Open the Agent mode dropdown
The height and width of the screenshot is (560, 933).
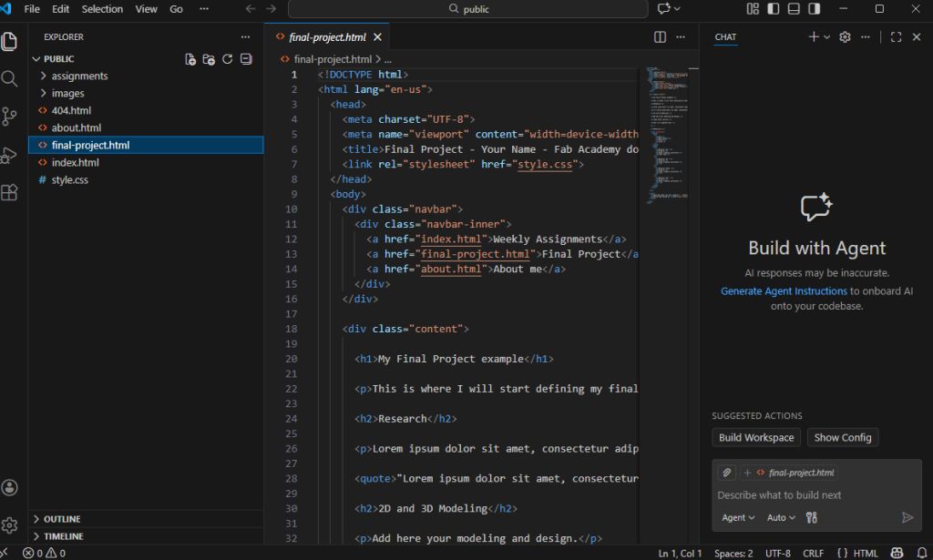pos(738,517)
